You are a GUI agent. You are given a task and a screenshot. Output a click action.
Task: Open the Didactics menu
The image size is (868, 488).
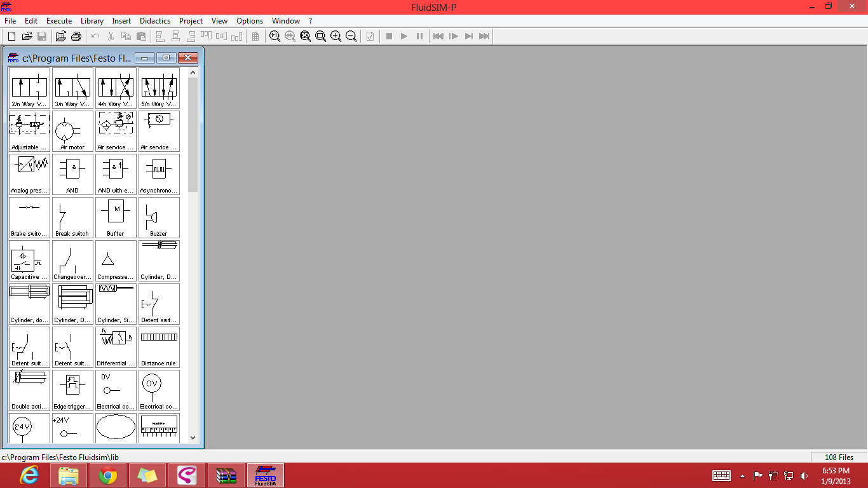155,21
